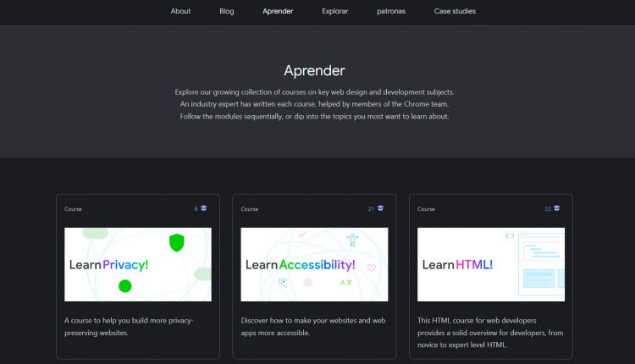Click the code brackets icon in HTML banner
The height and width of the screenshot is (364, 635).
510,235
